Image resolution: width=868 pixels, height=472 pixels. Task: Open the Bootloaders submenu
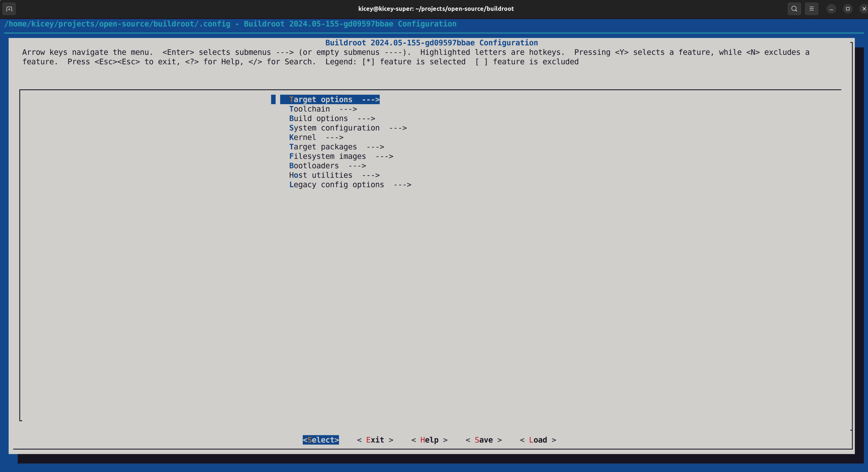313,165
